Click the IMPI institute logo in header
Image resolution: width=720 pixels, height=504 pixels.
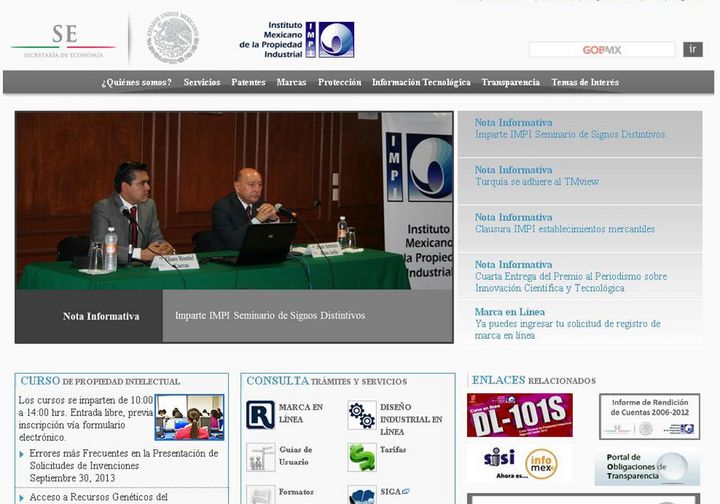coord(296,40)
